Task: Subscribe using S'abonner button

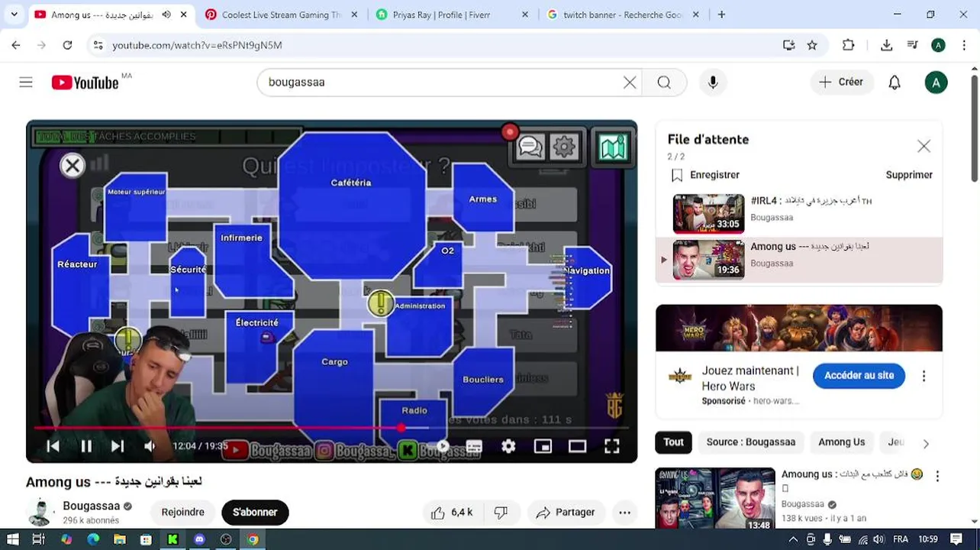Action: coord(255,513)
